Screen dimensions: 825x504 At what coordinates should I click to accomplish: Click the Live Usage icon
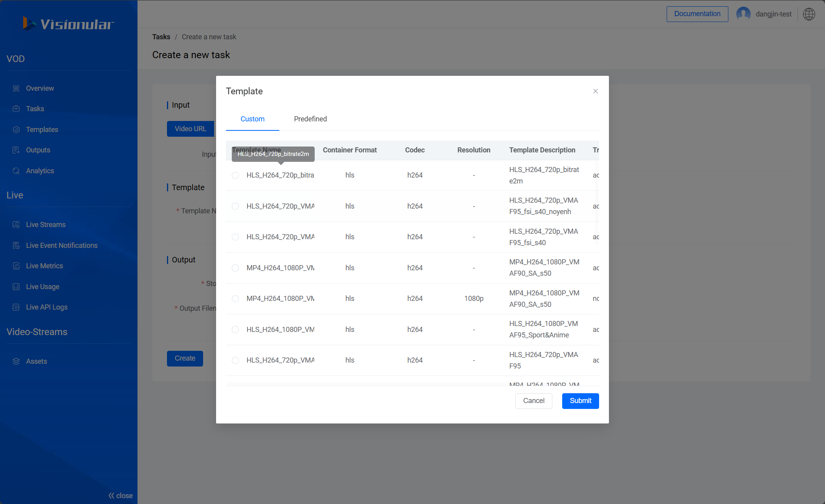pyautogui.click(x=16, y=287)
